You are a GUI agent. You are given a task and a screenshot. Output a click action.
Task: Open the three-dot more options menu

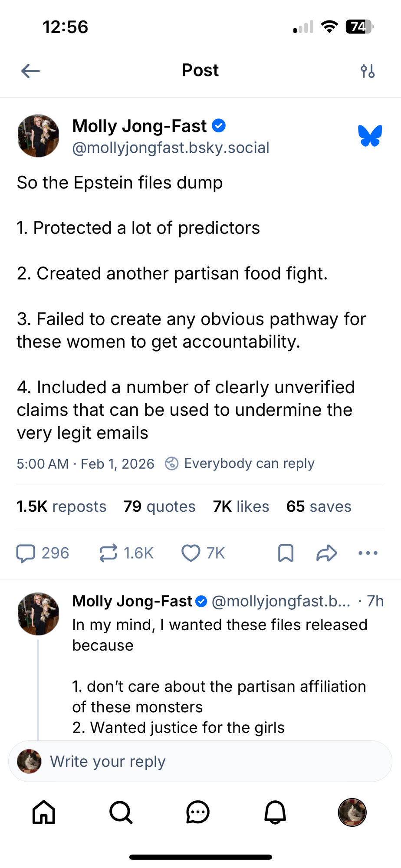(x=368, y=553)
